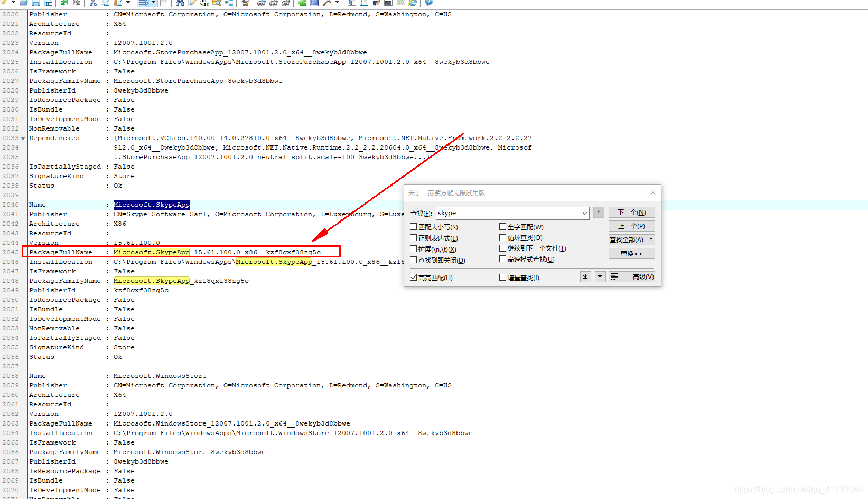
Task: Open the word wrap dropdown arrow
Action: (153, 3)
